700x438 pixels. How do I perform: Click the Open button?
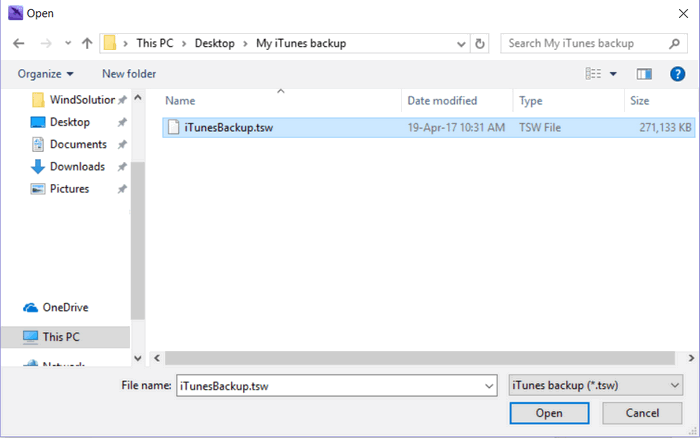coord(549,413)
